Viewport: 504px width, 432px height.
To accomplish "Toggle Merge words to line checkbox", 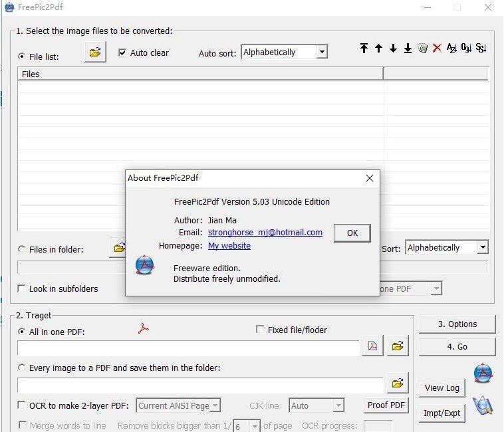I will coord(23,425).
